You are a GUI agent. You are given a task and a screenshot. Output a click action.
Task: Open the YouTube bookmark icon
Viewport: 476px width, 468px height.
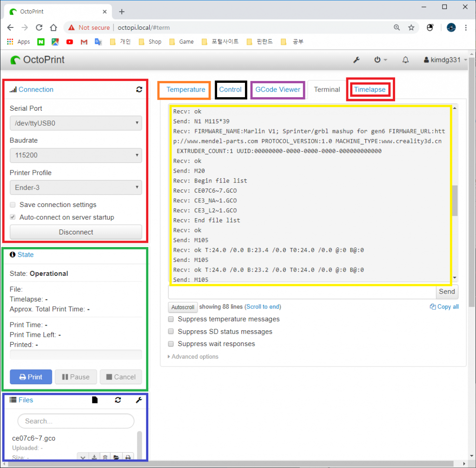coord(70,42)
